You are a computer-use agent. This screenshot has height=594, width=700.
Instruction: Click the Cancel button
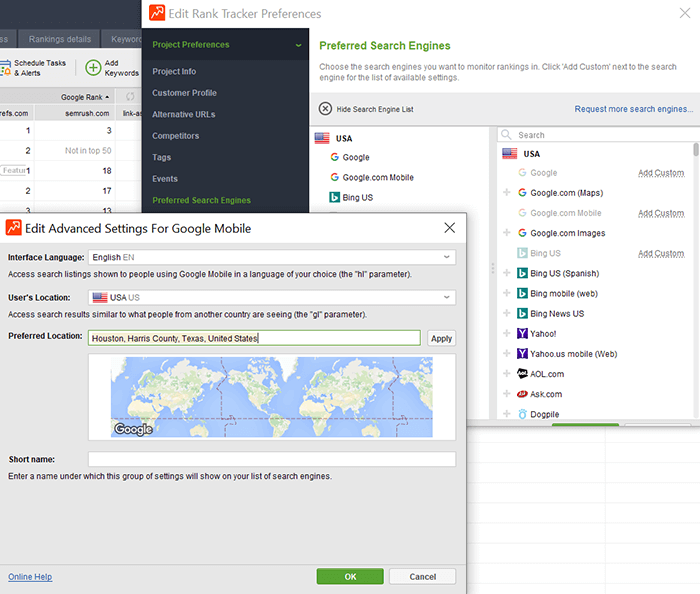tap(422, 577)
